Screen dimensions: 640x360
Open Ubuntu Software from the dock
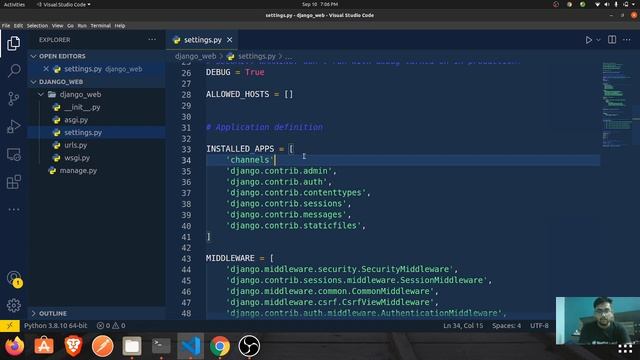(x=44, y=346)
